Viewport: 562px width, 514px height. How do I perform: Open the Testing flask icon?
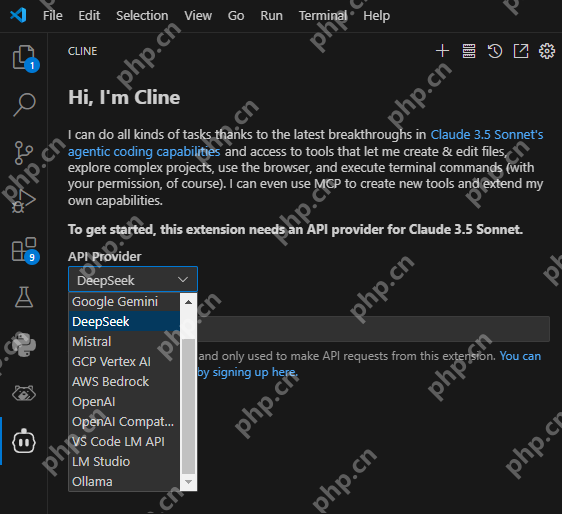(24, 297)
